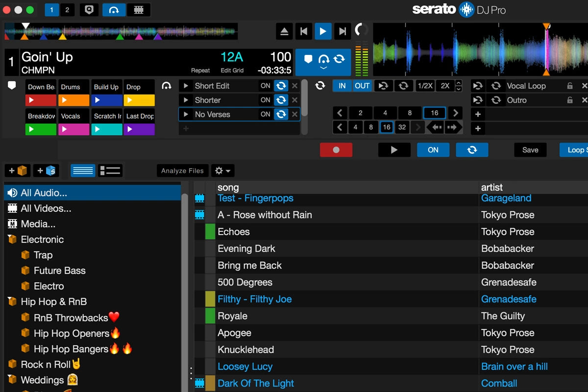Image resolution: width=588 pixels, height=392 pixels.
Task: Select the headphone cue icon beside the pads
Action: point(167,85)
